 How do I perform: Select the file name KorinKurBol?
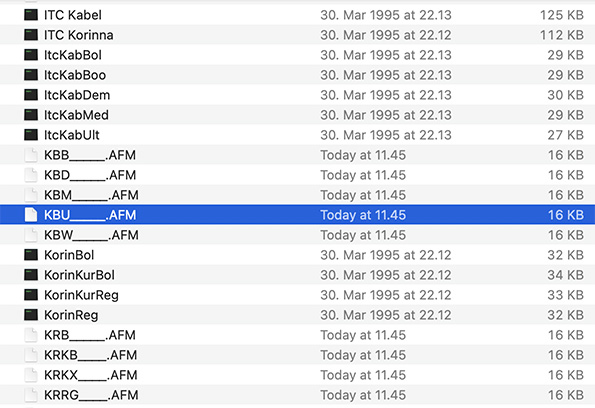point(79,275)
